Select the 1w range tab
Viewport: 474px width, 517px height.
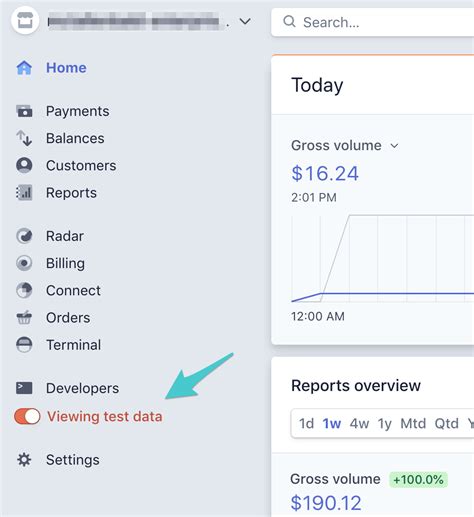332,424
